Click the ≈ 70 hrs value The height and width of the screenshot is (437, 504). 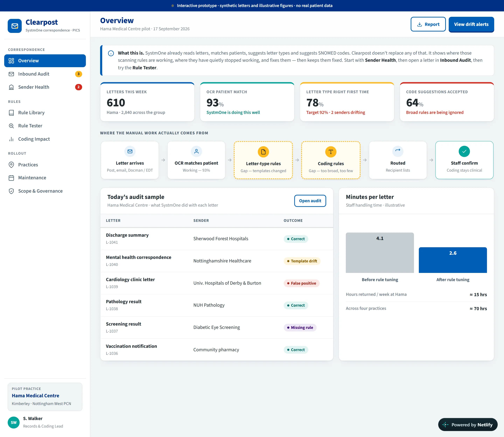coord(478,308)
